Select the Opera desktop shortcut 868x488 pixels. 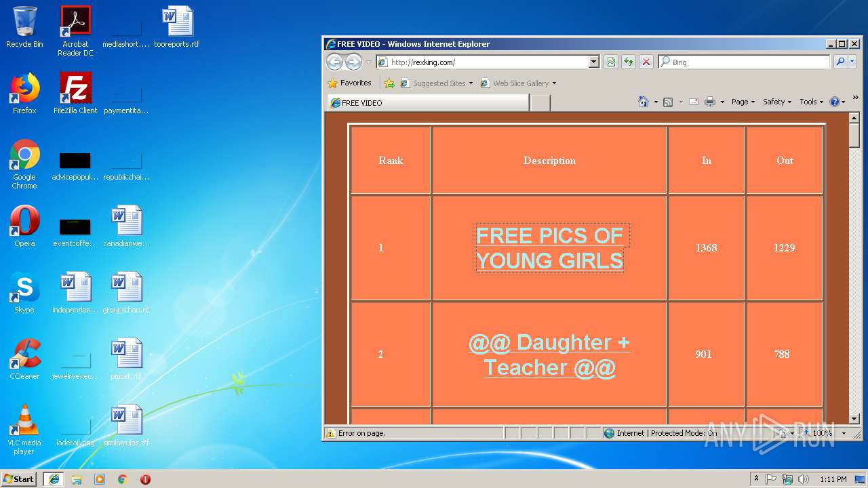click(x=24, y=226)
